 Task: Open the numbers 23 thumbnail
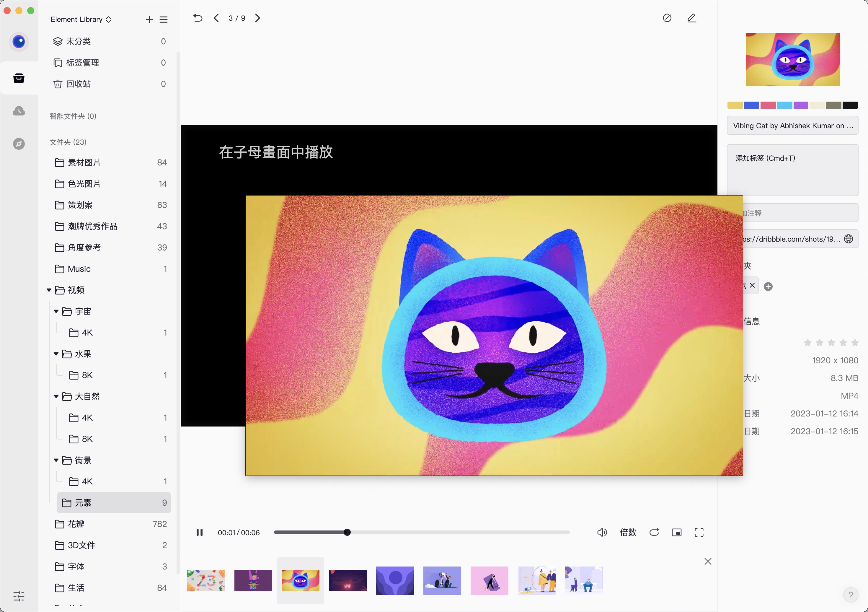coord(206,580)
